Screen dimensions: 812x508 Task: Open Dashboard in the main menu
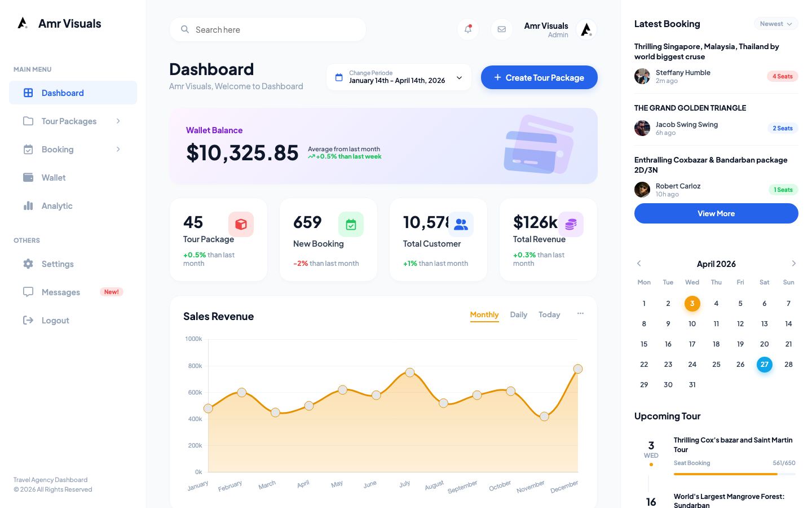[73, 93]
